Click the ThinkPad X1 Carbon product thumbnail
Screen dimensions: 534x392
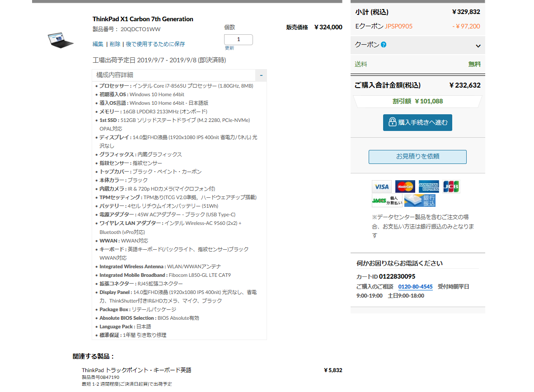click(60, 40)
